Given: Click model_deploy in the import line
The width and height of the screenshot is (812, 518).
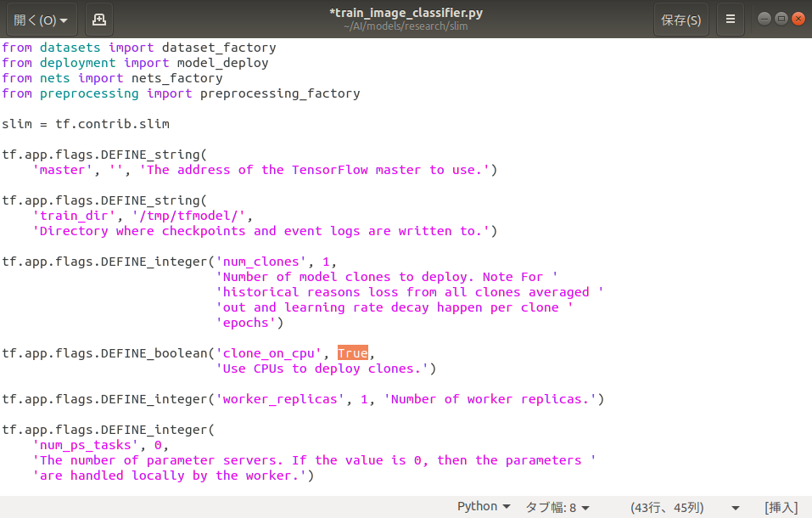Looking at the screenshot, I should coord(222,63).
